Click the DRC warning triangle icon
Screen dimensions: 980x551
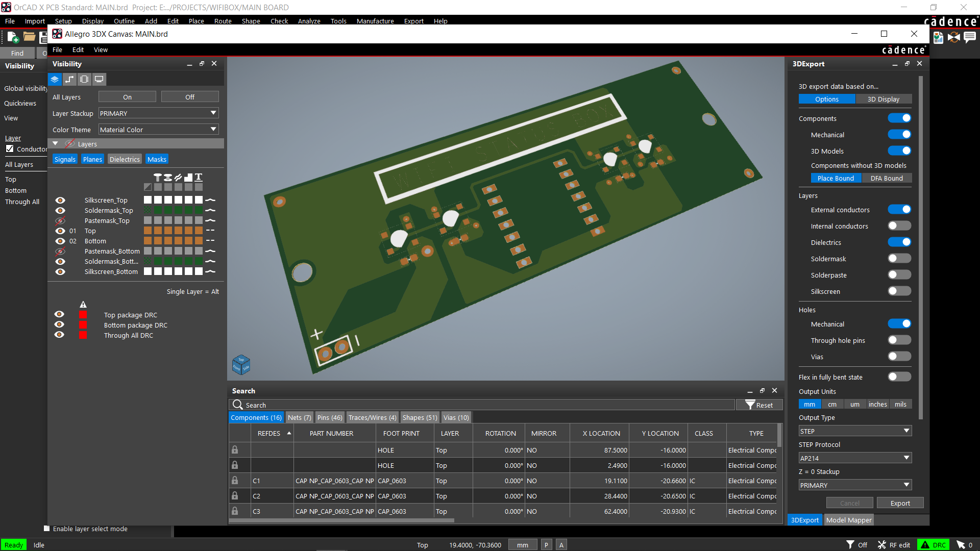[x=925, y=544]
